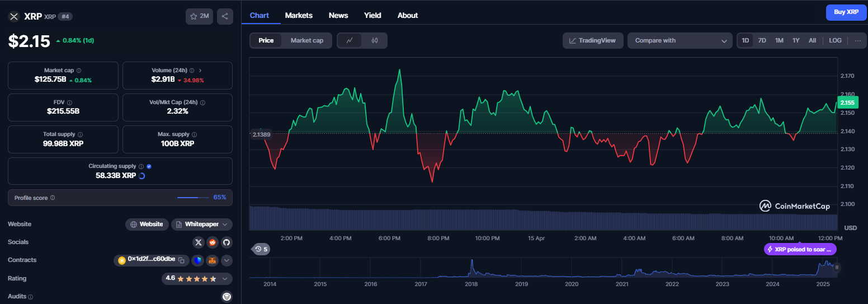The height and width of the screenshot is (304, 868).
Task: Add token to MetaMask via fox icon
Action: (212, 260)
